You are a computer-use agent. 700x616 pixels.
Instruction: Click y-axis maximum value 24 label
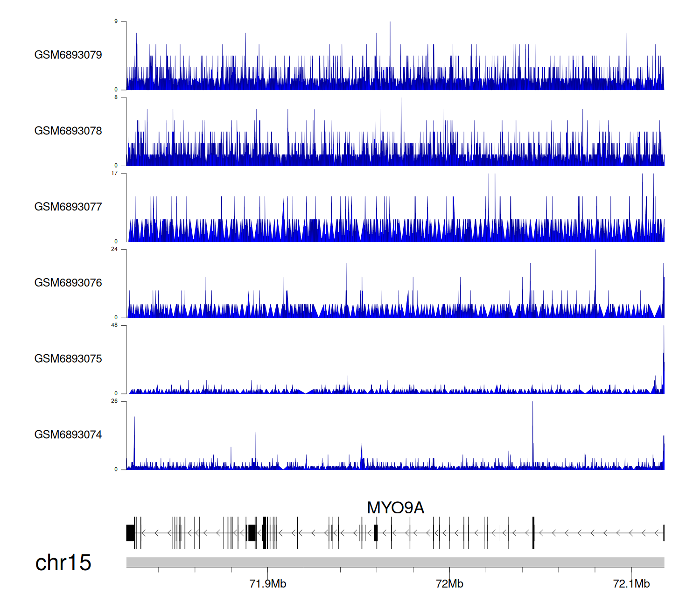coord(114,249)
